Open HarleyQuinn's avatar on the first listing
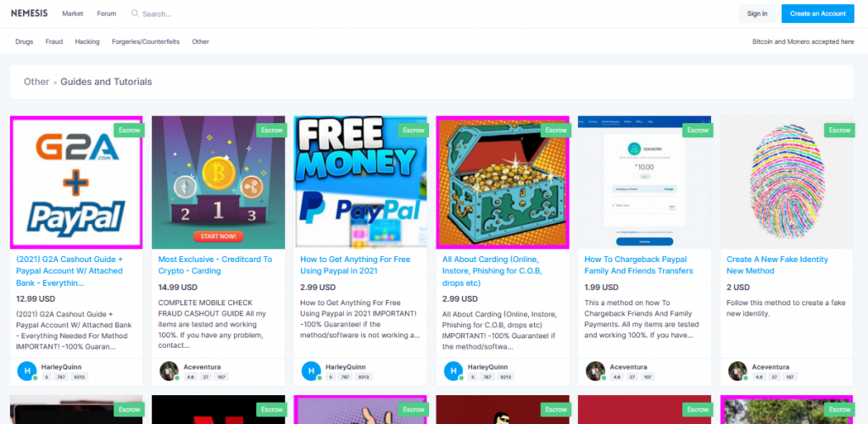868x424 pixels. pyautogui.click(x=26, y=371)
